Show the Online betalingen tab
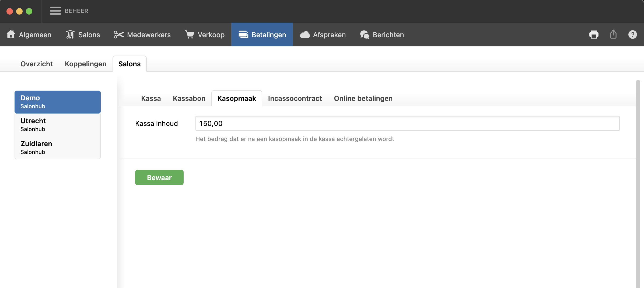The image size is (644, 288). 363,98
